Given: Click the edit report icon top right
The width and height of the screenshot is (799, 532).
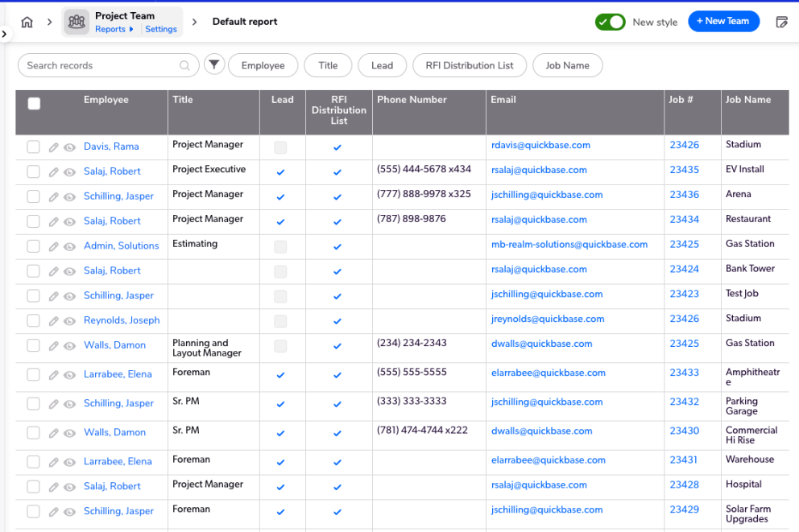Looking at the screenshot, I should [781, 23].
